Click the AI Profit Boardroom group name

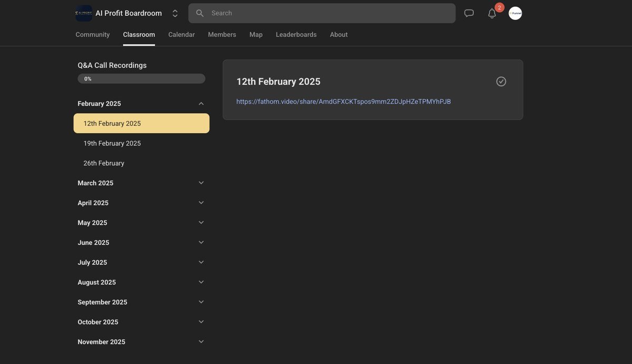tap(129, 13)
